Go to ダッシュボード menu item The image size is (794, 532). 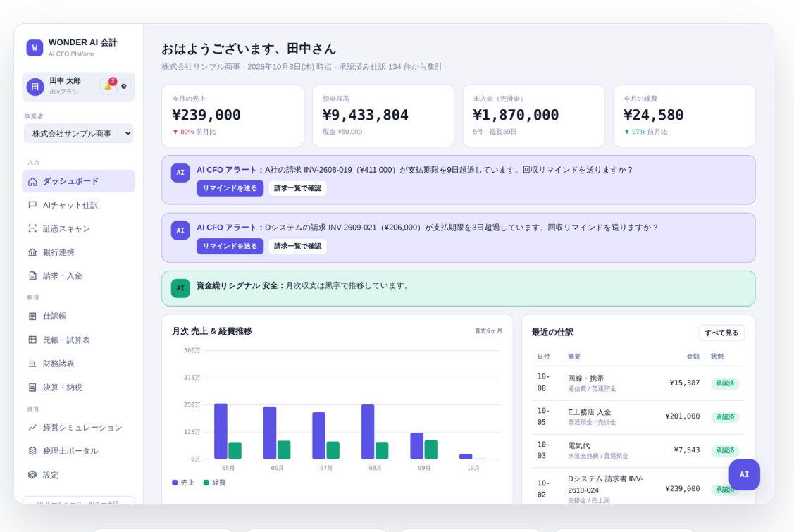pos(78,181)
